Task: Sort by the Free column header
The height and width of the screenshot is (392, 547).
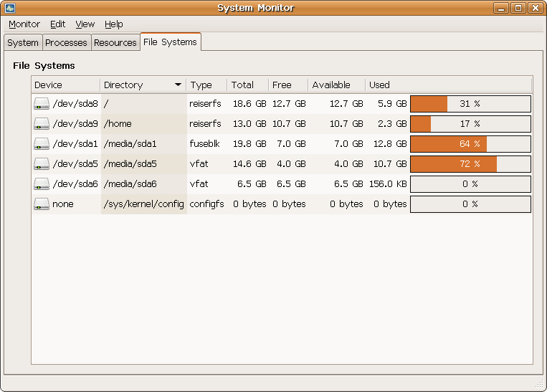Action: coord(288,85)
